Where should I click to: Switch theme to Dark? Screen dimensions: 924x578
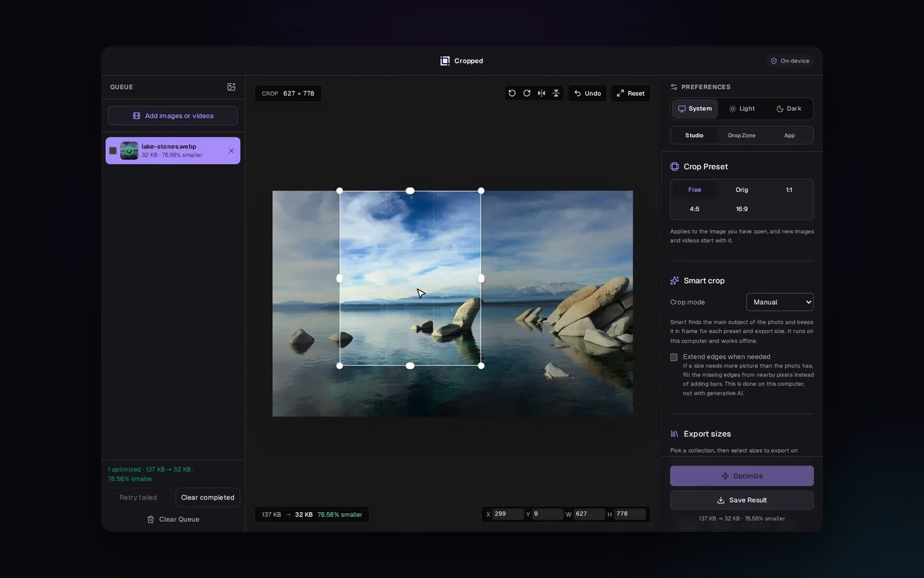789,109
